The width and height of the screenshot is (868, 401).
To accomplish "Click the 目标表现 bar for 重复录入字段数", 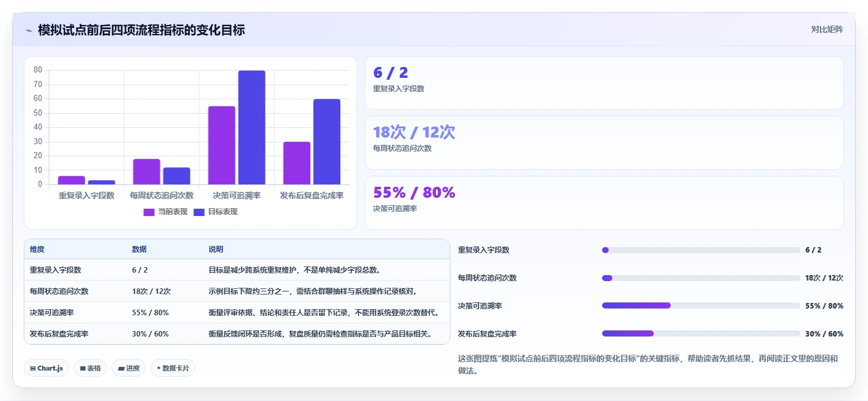I will coord(101,183).
